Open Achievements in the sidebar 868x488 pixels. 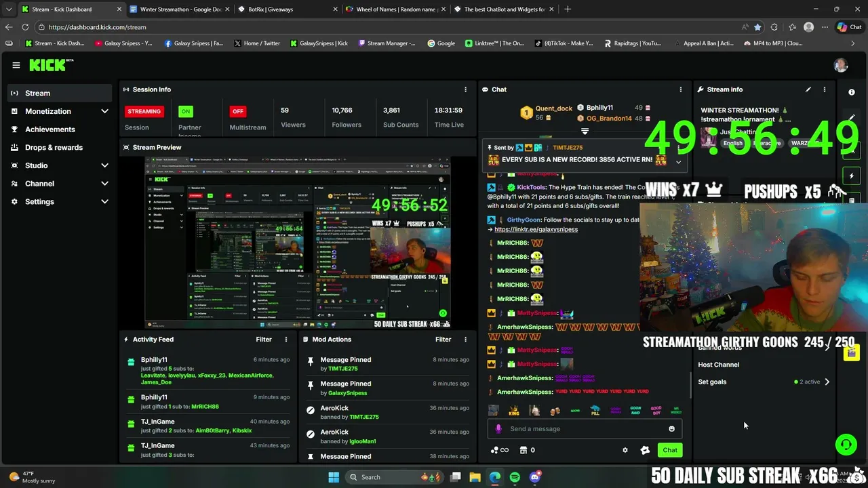(x=60, y=129)
